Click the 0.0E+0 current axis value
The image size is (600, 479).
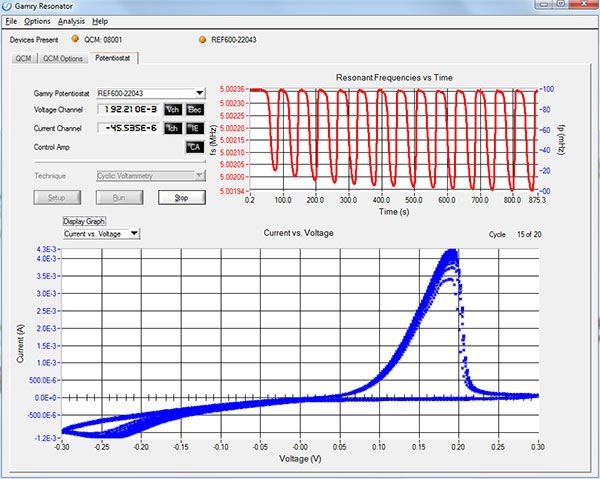pyautogui.click(x=46, y=398)
